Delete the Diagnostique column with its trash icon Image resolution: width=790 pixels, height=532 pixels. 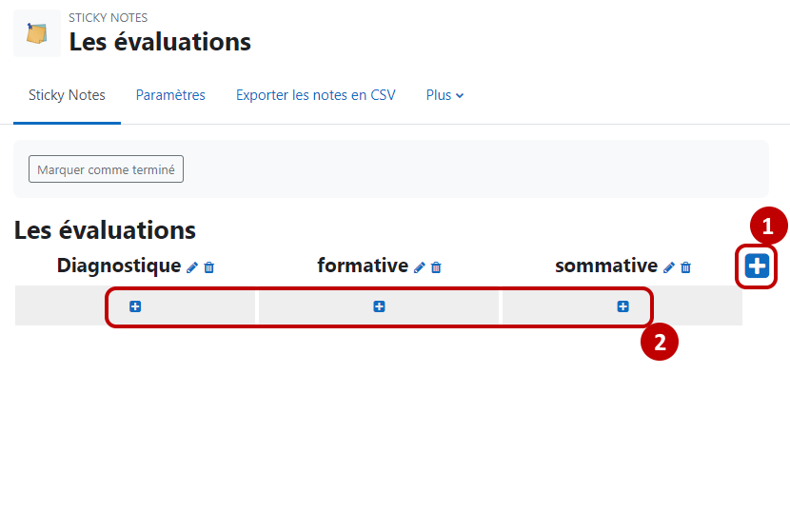coord(209,267)
